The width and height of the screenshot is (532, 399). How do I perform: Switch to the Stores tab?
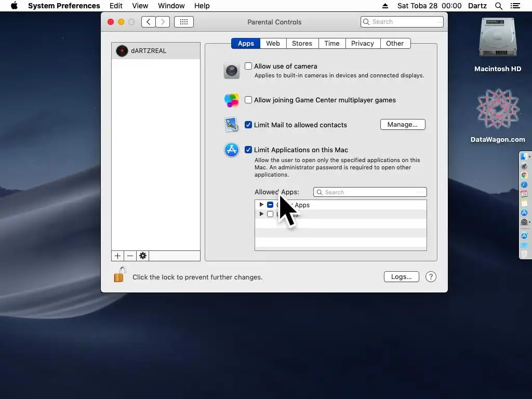302,44
